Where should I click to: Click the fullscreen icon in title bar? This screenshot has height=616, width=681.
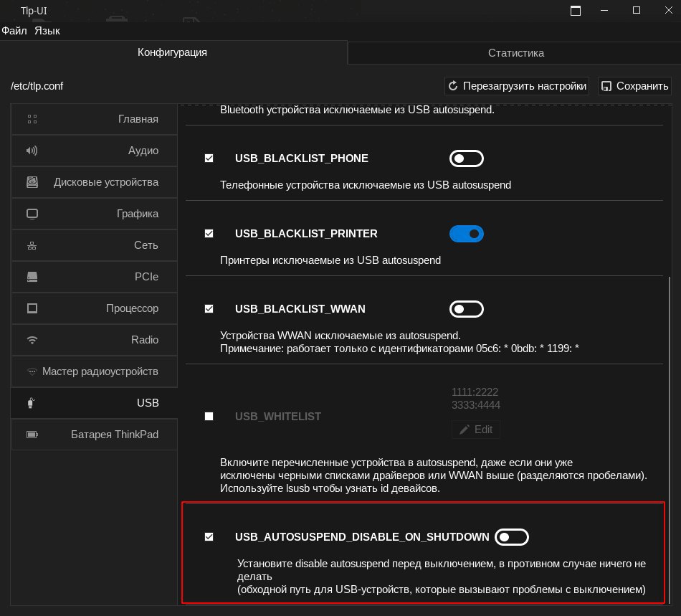(x=576, y=11)
